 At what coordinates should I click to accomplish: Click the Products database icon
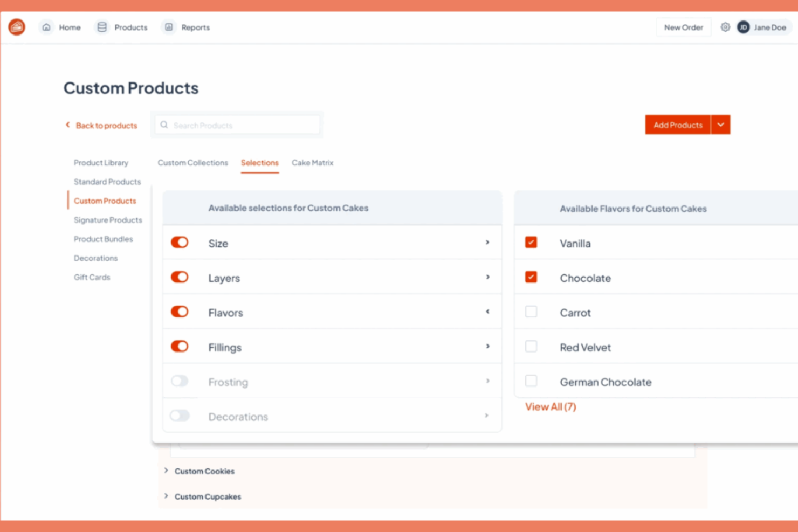pyautogui.click(x=102, y=27)
